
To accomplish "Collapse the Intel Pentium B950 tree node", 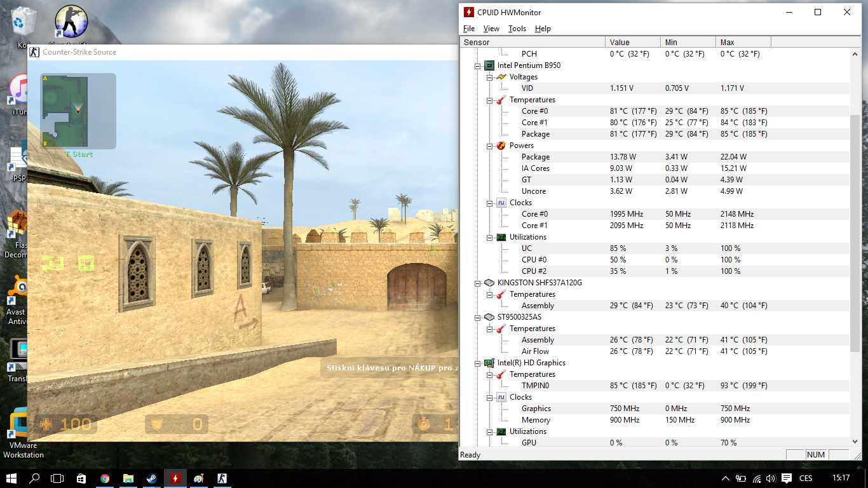I will pos(478,65).
